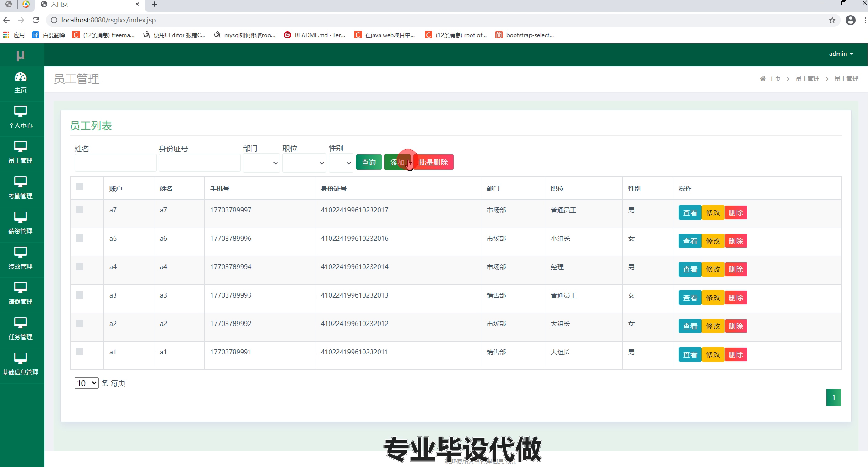The height and width of the screenshot is (467, 868).
Task: Open the 主页 dashboard icon in sidebar
Action: click(20, 82)
